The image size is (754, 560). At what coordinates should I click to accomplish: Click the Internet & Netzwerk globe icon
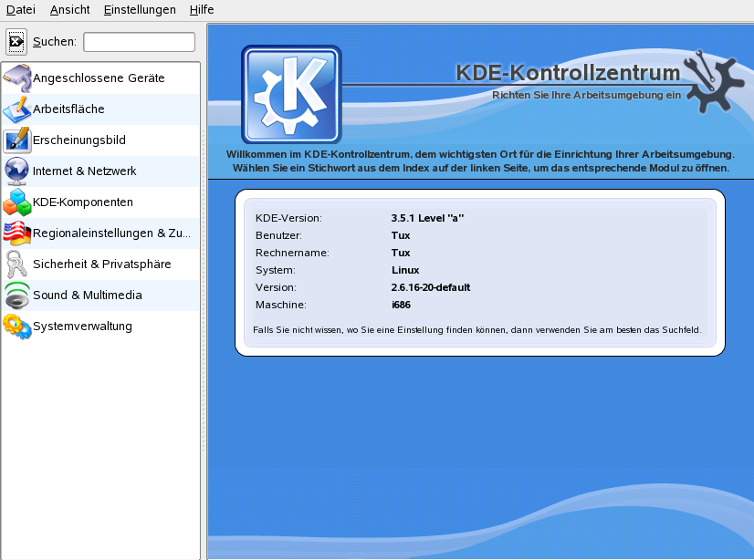pyautogui.click(x=17, y=171)
